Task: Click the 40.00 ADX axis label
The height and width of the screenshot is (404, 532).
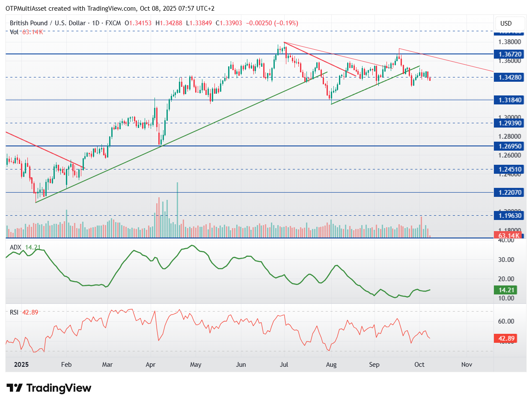Action: click(x=506, y=241)
